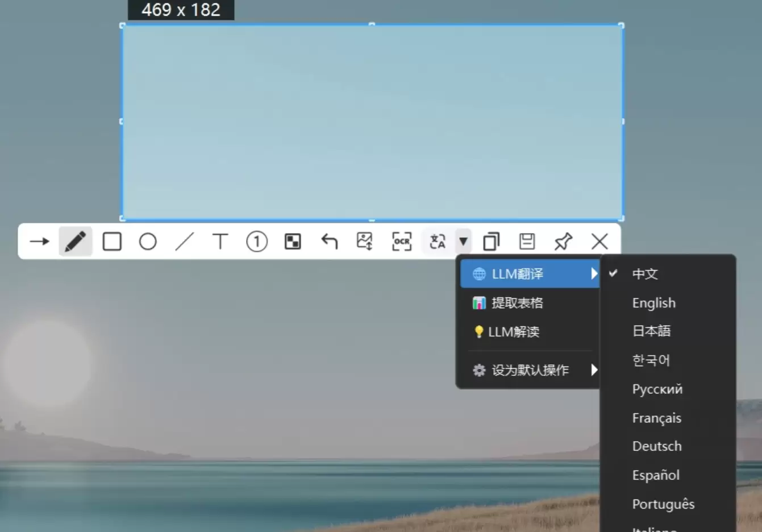This screenshot has height=532, width=762.
Task: Activate the Text annotation tool
Action: tap(220, 241)
